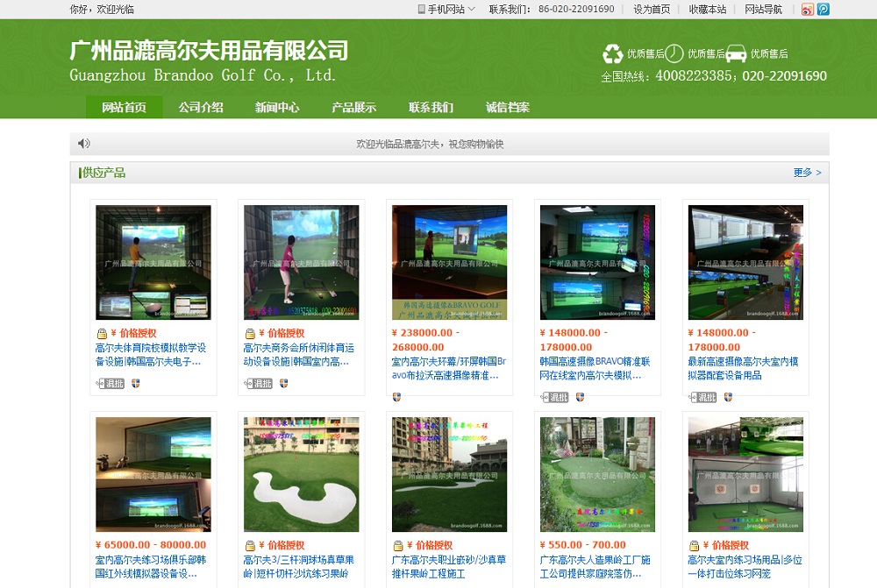Screen dimensions: 877x588
Task: Click thumbnail of 广东高尔夫职业嵌砂 product
Action: click(450, 475)
